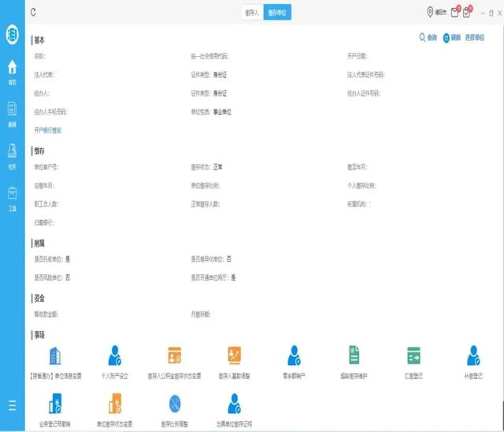The width and height of the screenshot is (504, 432).
Task: Click the 职工总人数 label
Action: tap(46, 204)
